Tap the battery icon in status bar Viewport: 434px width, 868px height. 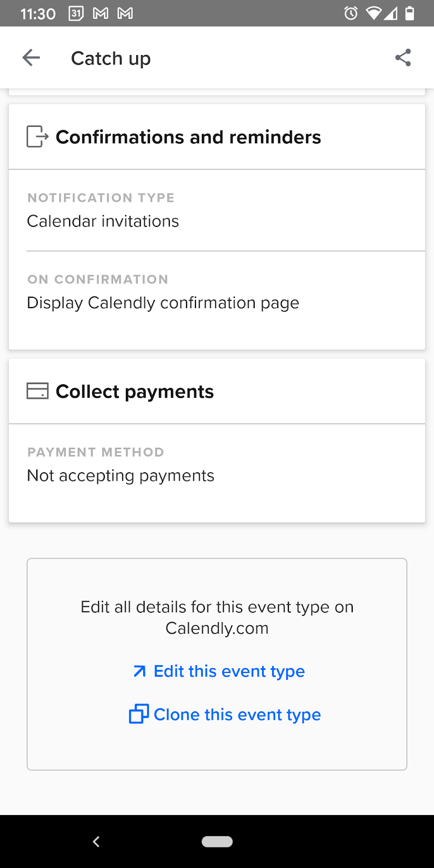coord(410,13)
